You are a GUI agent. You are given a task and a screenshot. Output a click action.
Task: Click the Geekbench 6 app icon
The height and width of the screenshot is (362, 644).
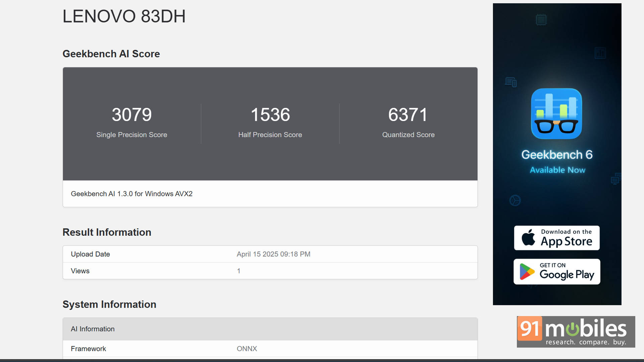(x=556, y=114)
